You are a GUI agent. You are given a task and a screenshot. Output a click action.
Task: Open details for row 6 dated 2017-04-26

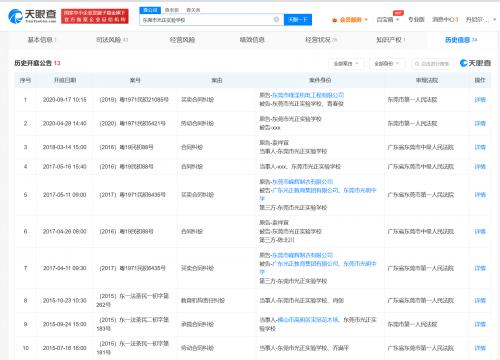480,231
